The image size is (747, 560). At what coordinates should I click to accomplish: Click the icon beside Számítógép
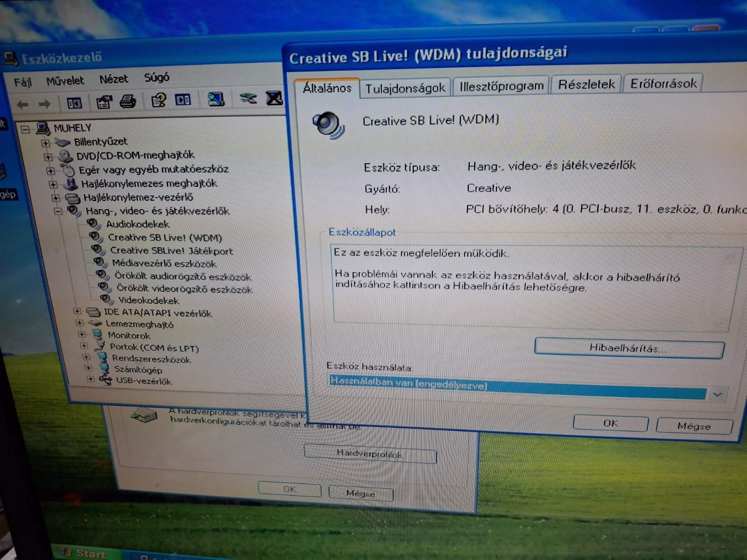tap(104, 369)
